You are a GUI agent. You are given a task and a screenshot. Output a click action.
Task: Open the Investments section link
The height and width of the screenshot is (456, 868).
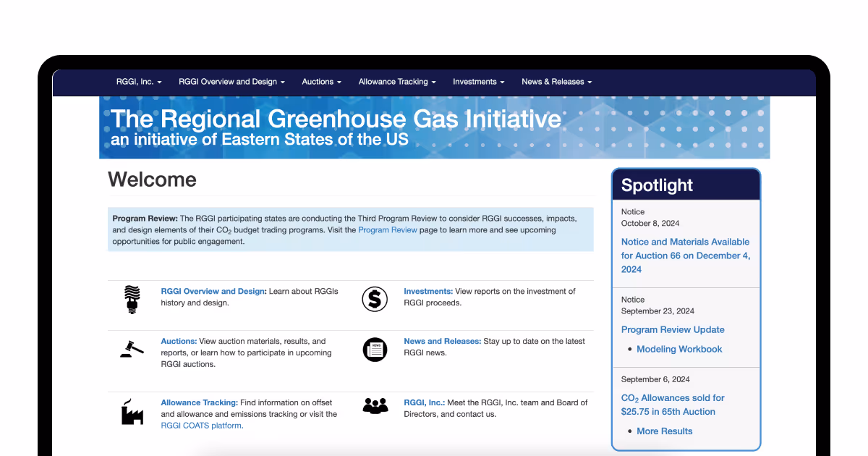[x=428, y=291]
